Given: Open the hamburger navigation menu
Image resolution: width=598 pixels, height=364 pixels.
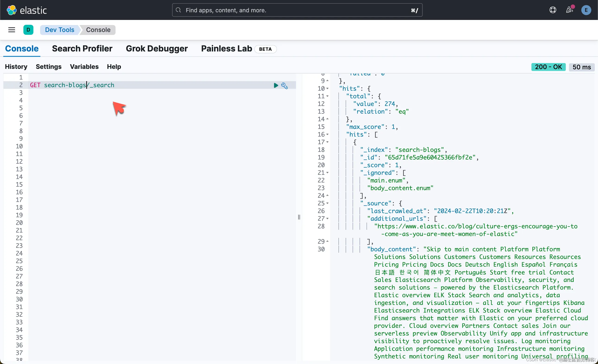Looking at the screenshot, I should 12,30.
